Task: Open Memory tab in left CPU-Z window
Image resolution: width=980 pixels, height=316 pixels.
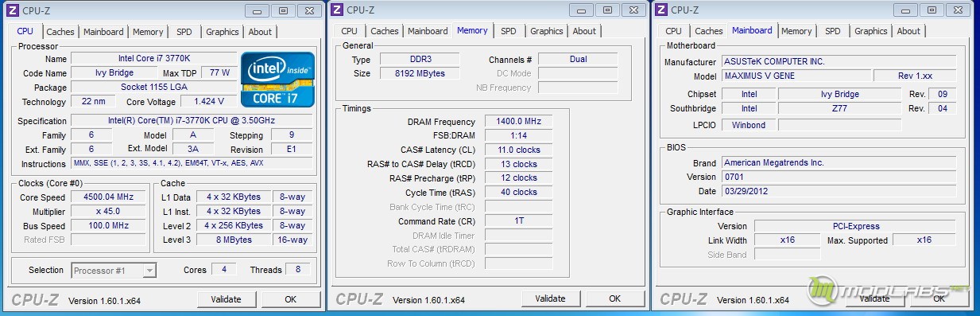Action: (148, 32)
